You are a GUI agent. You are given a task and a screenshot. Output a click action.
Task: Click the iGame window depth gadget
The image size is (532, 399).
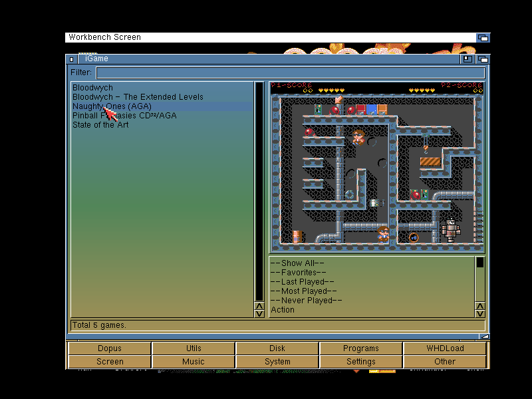482,59
